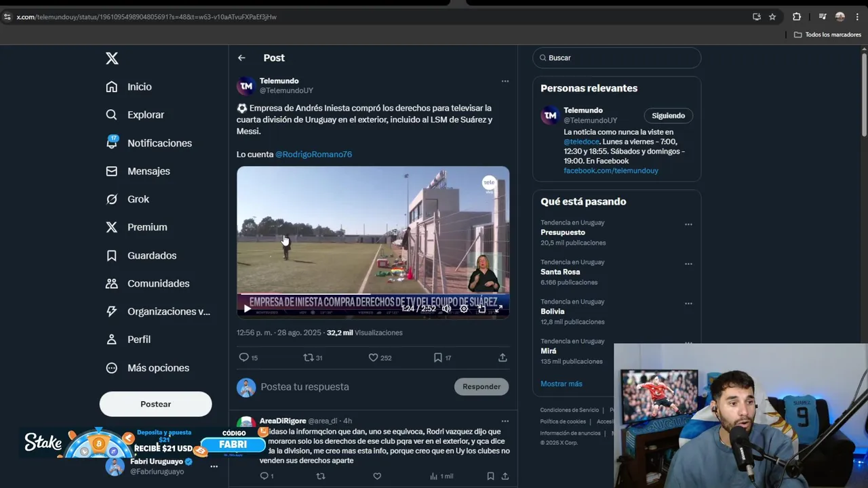Open facebook.com/telemundouy link
868x488 pixels.
click(611, 171)
